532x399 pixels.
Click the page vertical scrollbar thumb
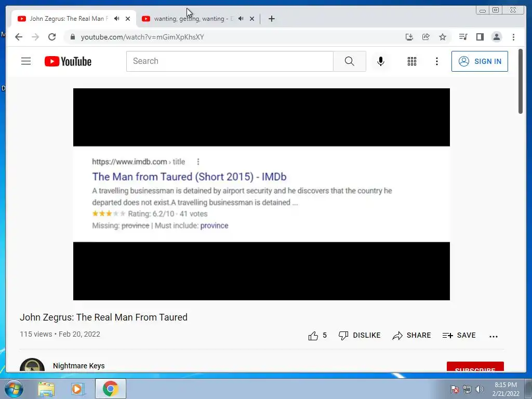(521, 82)
